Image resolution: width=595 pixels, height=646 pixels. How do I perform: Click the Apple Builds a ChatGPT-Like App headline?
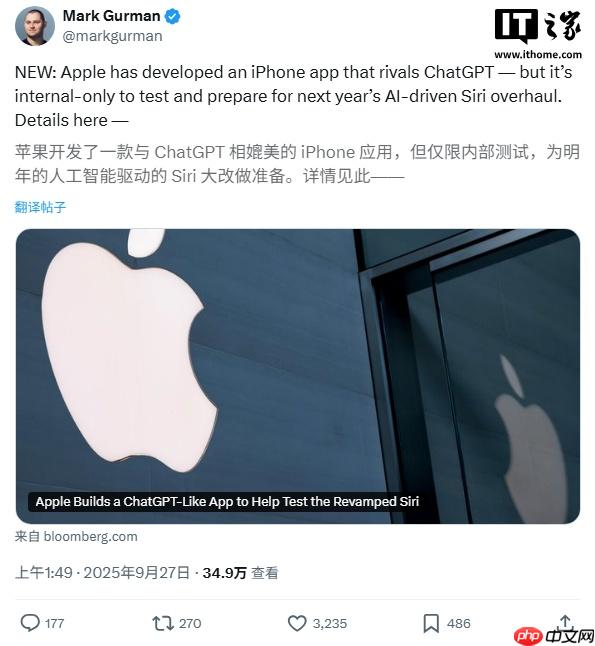pyautogui.click(x=227, y=501)
